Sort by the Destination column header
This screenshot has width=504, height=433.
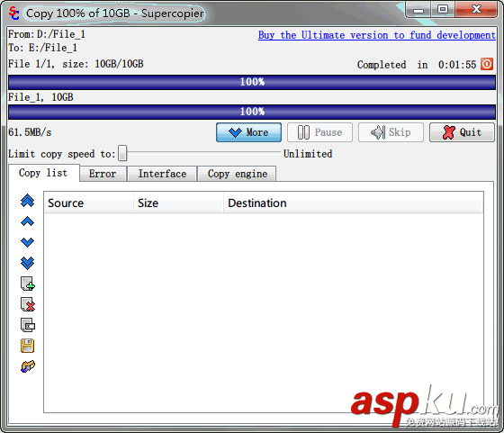[353, 203]
